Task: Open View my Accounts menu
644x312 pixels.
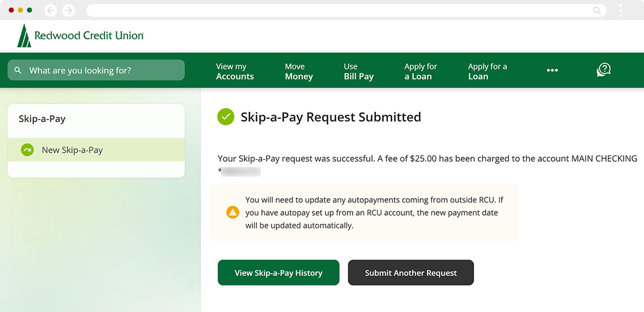Action: (x=235, y=71)
